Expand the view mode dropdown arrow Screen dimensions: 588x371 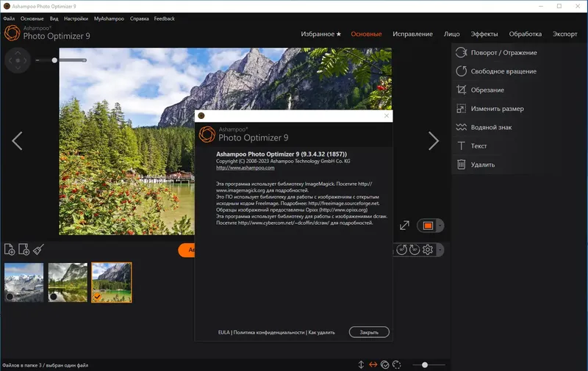440,226
